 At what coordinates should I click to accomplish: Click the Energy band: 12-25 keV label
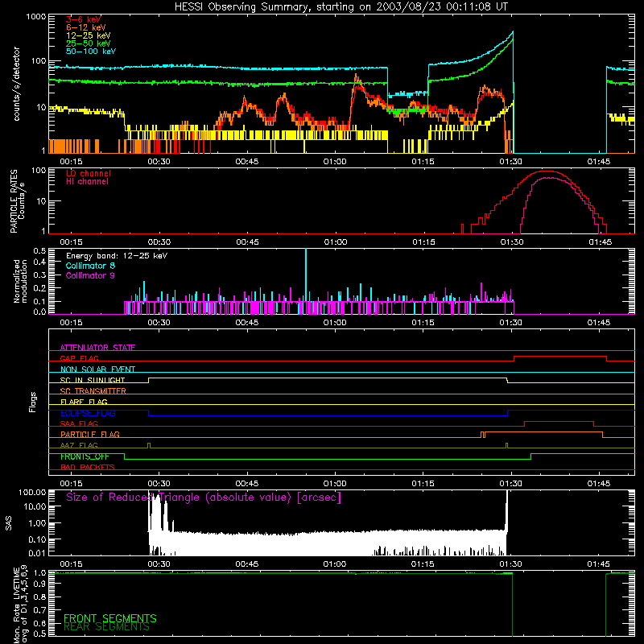[x=117, y=256]
